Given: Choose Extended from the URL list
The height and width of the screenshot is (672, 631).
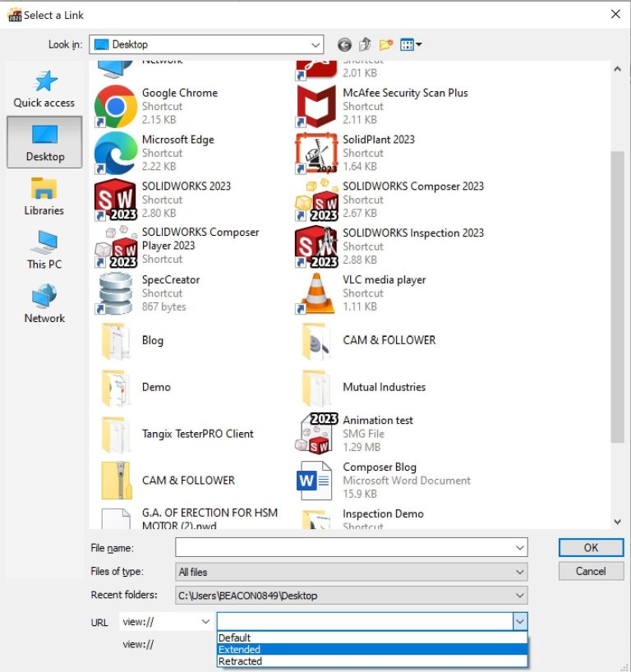Looking at the screenshot, I should (x=372, y=649).
